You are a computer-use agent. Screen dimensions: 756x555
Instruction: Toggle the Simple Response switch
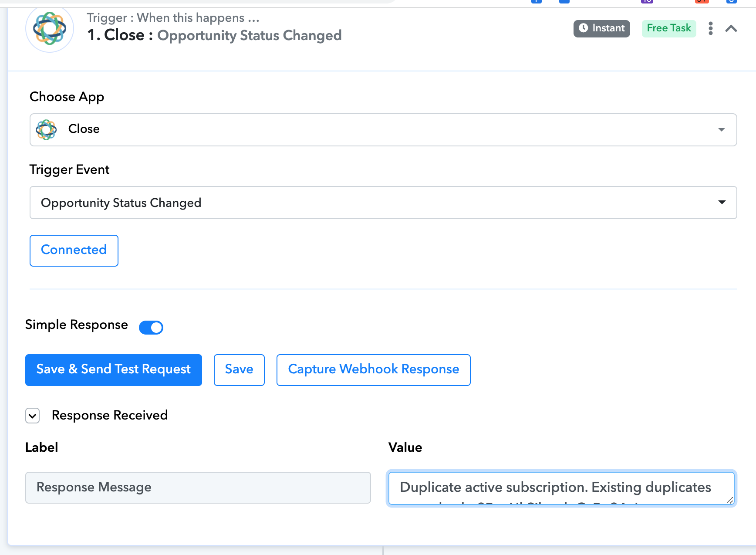[x=151, y=327]
